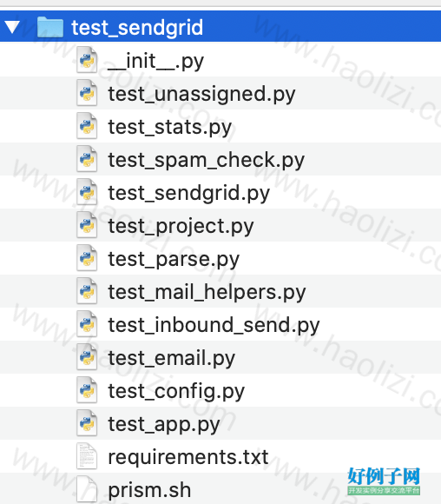Click the test_config.py Python icon

click(x=87, y=390)
